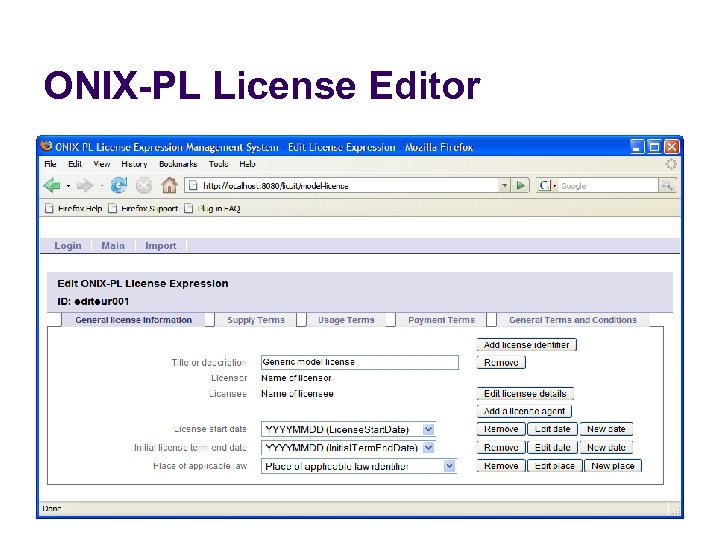Click the Import navigation link

[x=161, y=246]
